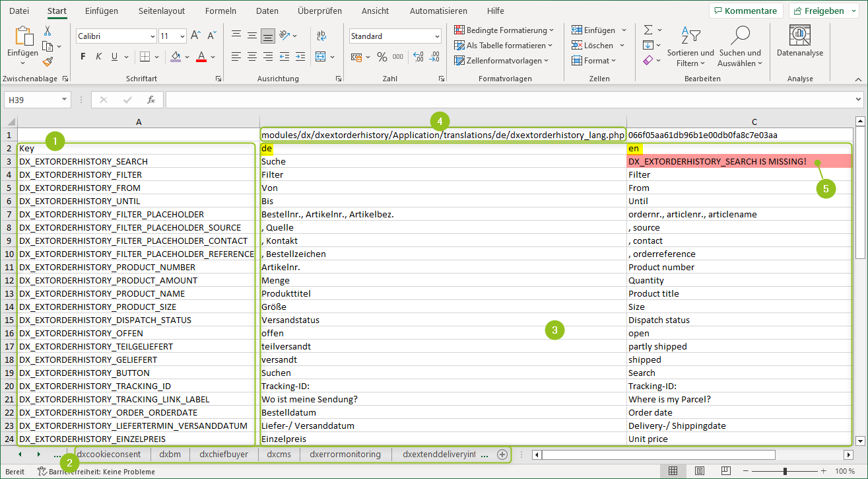
Task: Center text horizontally
Action: (251, 57)
